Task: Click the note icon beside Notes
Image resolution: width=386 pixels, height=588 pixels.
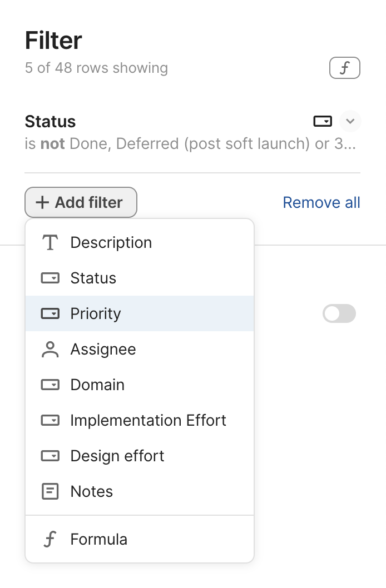Action: (x=50, y=492)
